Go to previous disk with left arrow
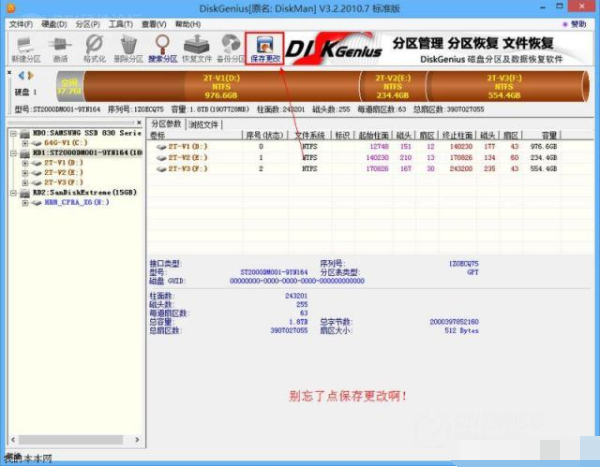 (x=21, y=75)
